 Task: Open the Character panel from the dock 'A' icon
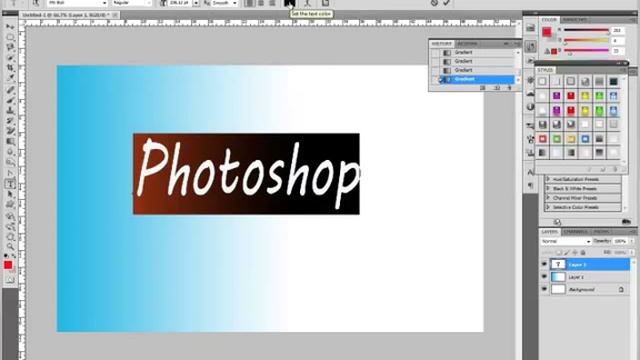[x=530, y=172]
